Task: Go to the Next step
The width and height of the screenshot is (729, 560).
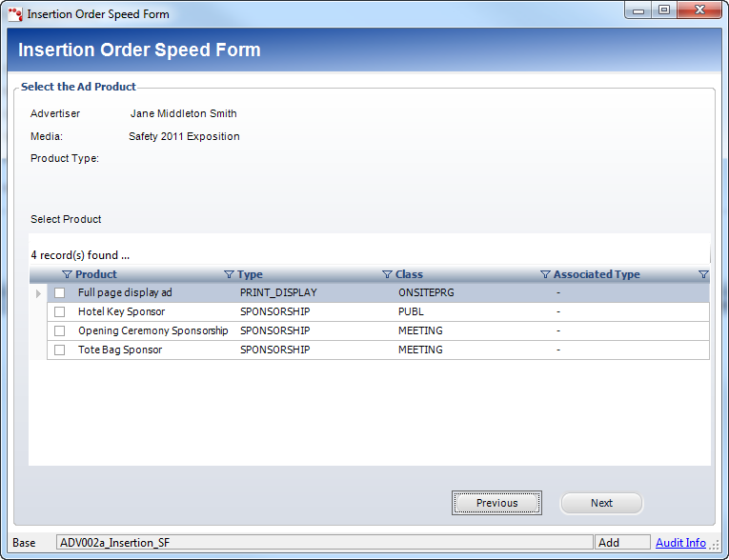Action: click(601, 503)
